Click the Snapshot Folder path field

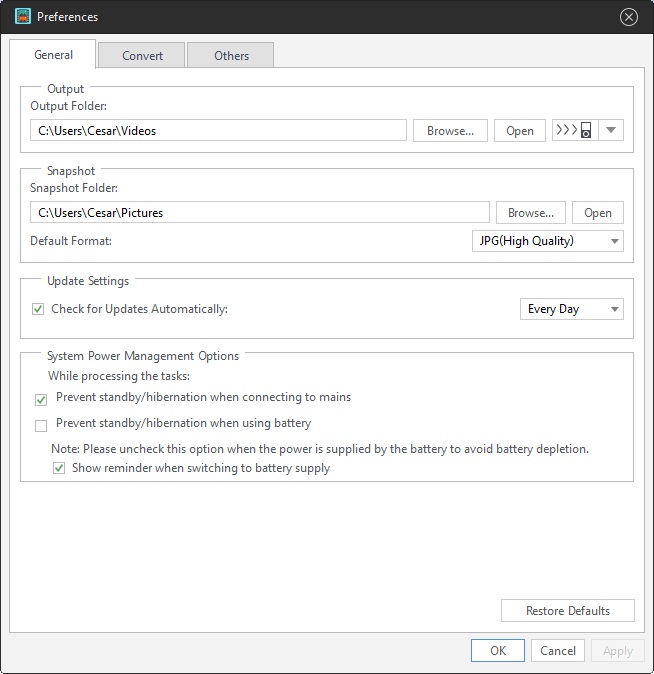coord(260,213)
